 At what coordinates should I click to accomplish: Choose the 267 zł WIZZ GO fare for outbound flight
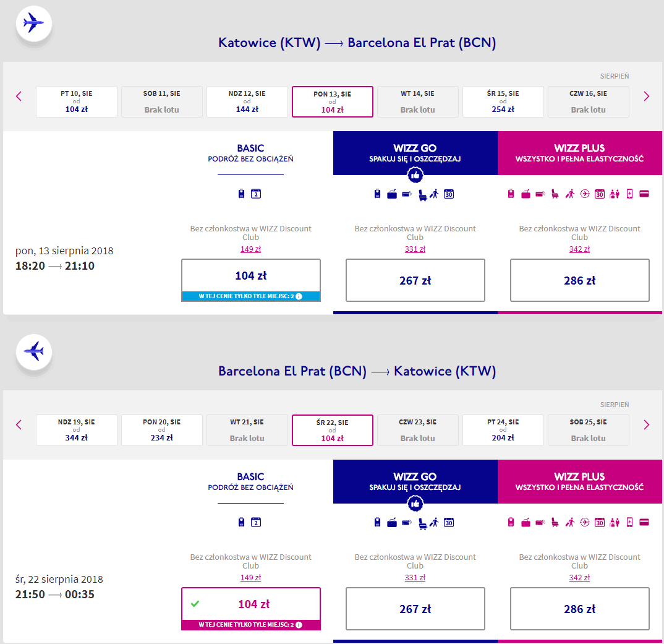415,280
